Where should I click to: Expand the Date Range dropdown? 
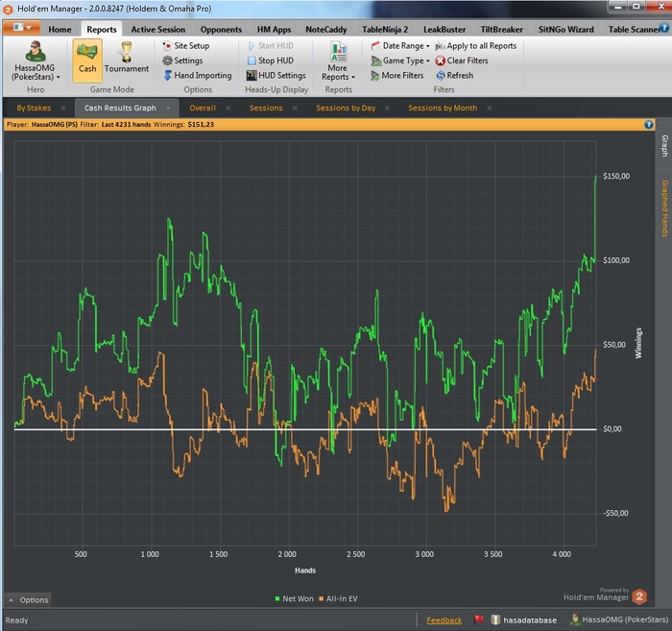[x=401, y=45]
